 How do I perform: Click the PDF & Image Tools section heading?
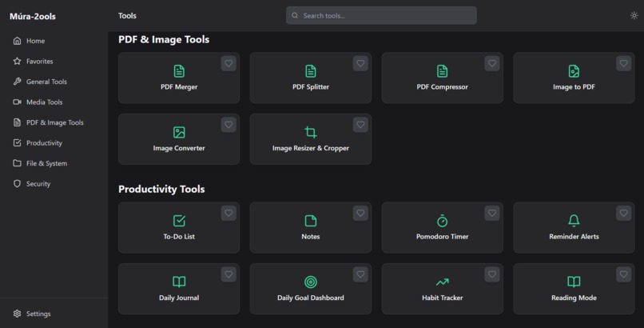coord(164,39)
